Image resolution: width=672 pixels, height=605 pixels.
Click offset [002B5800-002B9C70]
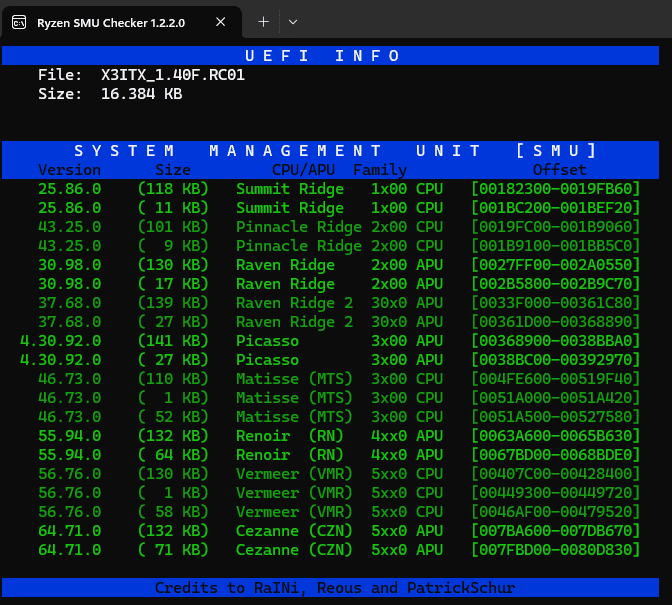click(556, 284)
